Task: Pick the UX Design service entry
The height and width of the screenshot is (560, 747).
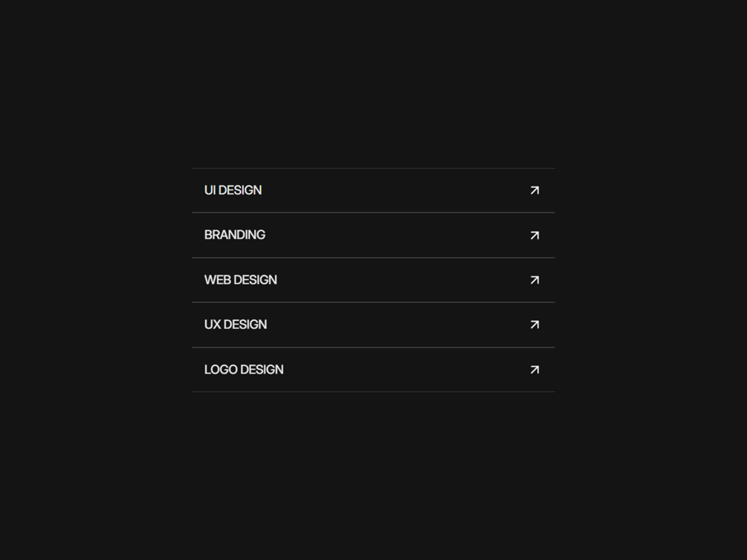Action: (373, 325)
